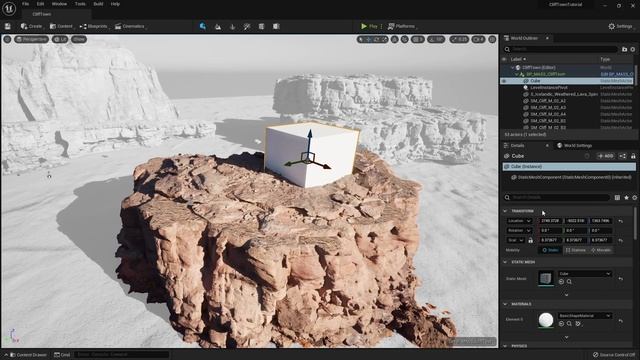Open the BasicShapeMaterial dropdown

pyautogui.click(x=584, y=316)
